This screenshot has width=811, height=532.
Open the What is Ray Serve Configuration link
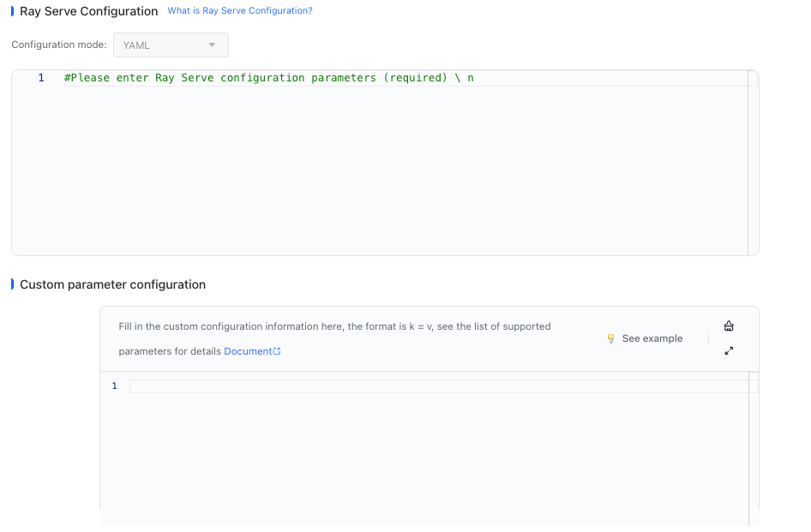[x=239, y=11]
